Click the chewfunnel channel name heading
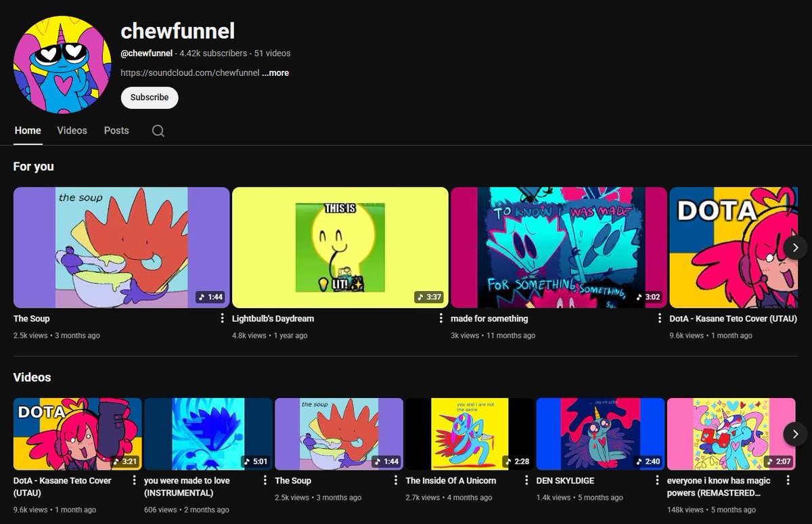Screen dimensions: 812x524 tap(178, 30)
